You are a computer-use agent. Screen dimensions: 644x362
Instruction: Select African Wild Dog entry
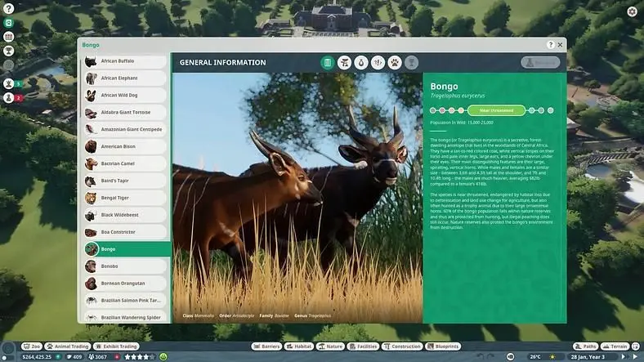pos(125,96)
